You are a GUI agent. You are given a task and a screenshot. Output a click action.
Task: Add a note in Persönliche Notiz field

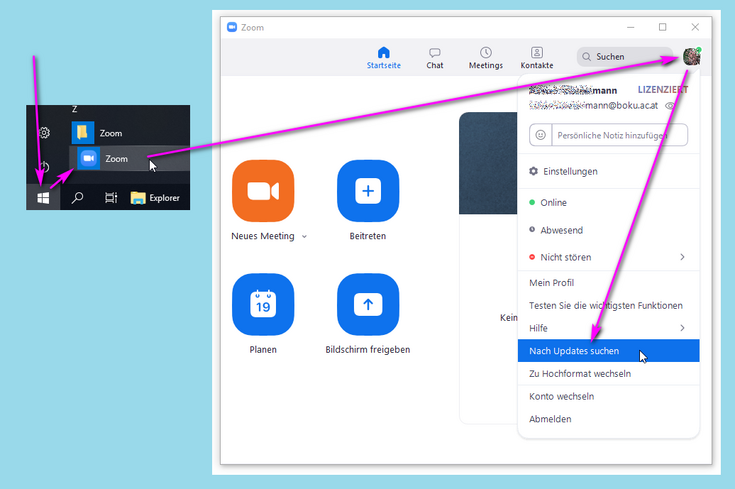(x=619, y=135)
